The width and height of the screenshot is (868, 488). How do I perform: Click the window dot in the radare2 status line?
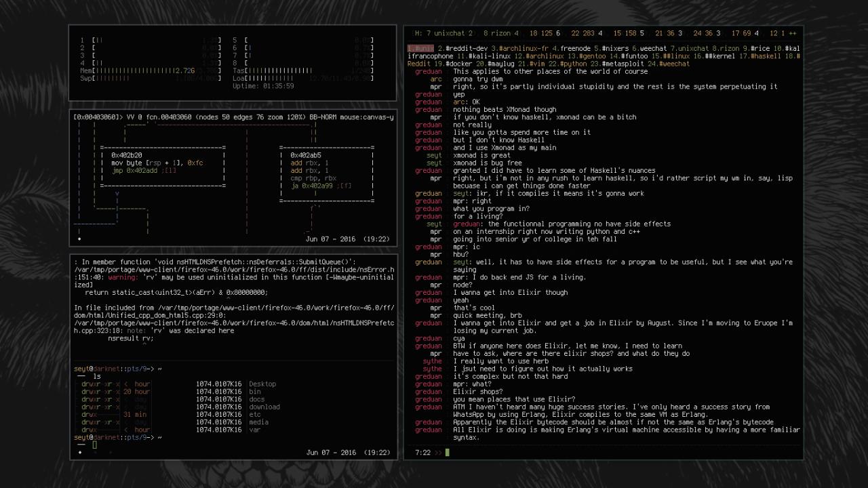pyautogui.click(x=80, y=239)
